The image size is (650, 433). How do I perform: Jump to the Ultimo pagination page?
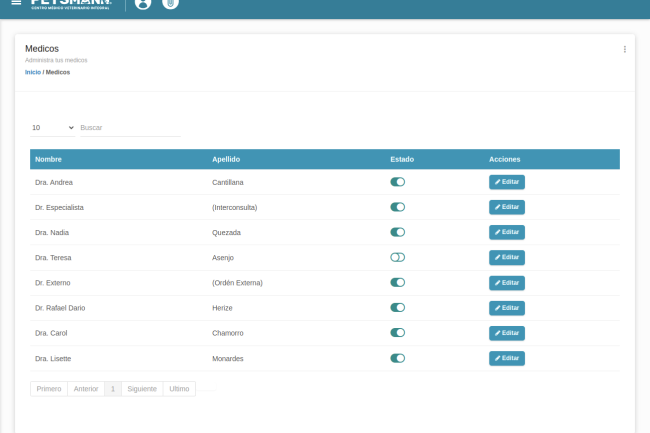pyautogui.click(x=179, y=388)
